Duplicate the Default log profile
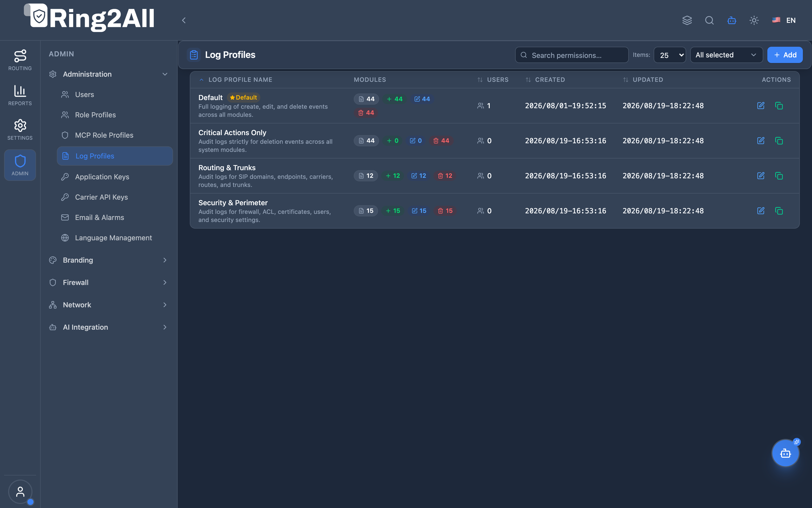812x508 pixels. [x=779, y=105]
